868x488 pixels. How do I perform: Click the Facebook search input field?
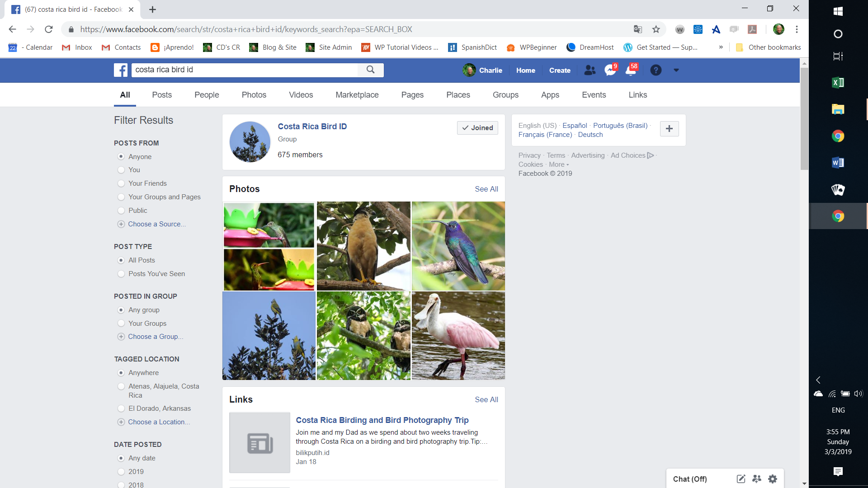click(245, 70)
